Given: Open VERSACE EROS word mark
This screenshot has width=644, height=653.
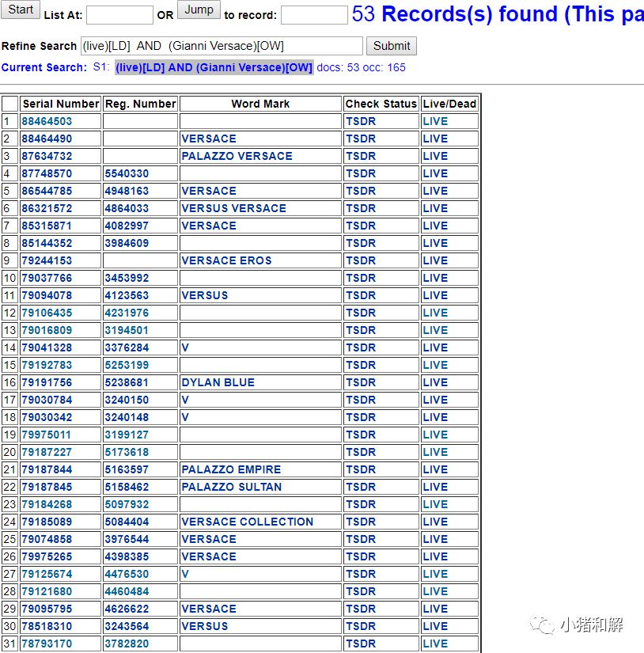Looking at the screenshot, I should (226, 260).
